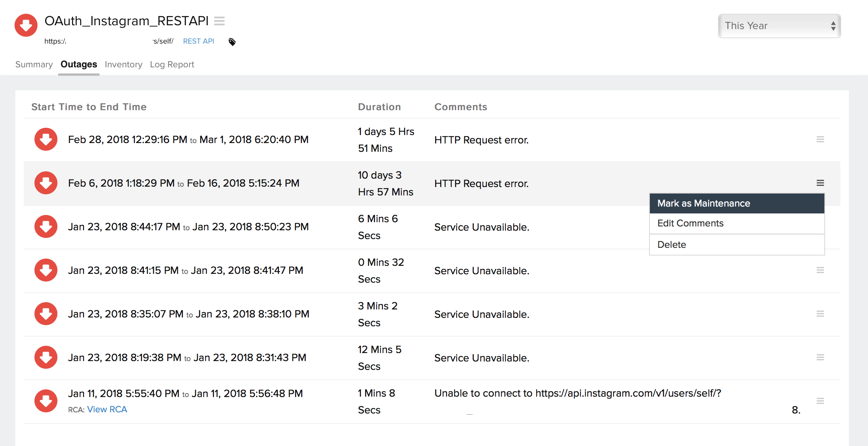This screenshot has width=868, height=446.
Task: Open hamburger menu next to monitor name
Action: click(x=219, y=21)
